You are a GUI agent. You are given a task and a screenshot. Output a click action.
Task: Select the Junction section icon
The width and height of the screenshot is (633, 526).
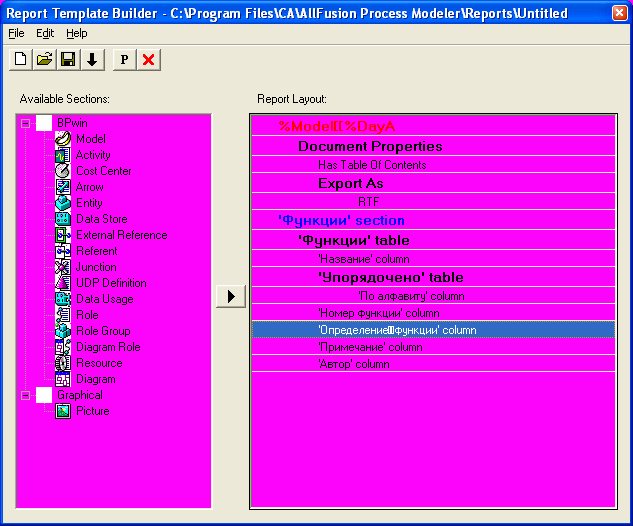(63, 267)
